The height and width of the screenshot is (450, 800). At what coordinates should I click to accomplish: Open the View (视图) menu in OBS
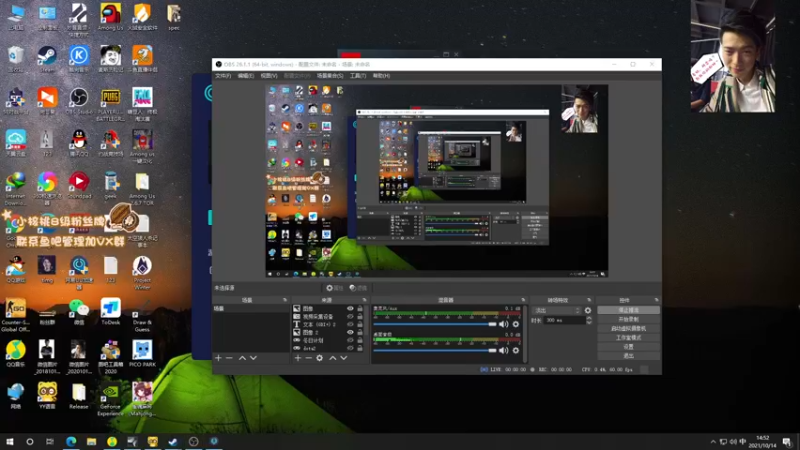[268, 76]
